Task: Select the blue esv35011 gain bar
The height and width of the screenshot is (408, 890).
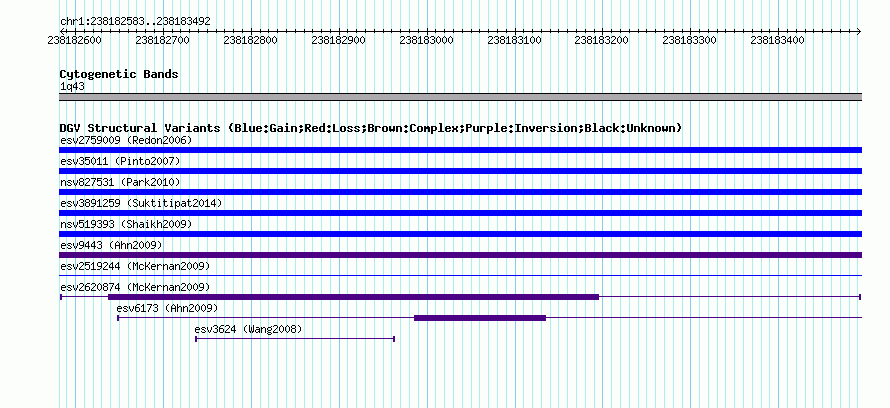Action: click(460, 171)
